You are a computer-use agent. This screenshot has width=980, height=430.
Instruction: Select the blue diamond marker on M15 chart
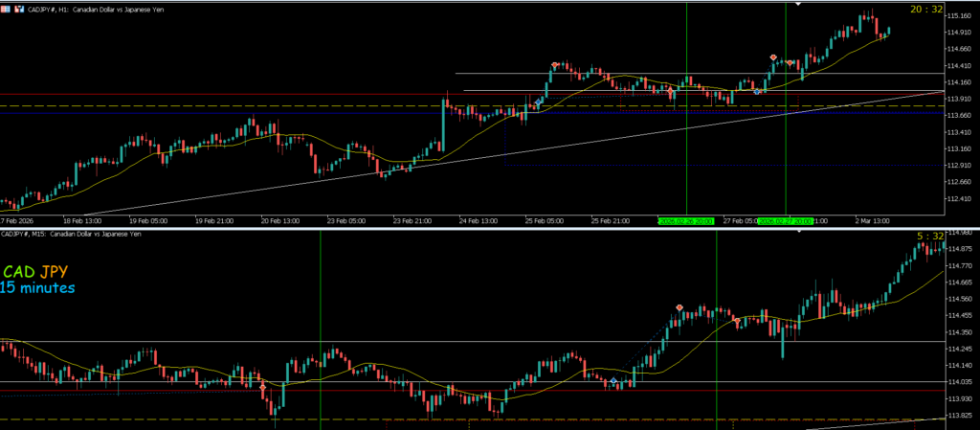tap(613, 381)
